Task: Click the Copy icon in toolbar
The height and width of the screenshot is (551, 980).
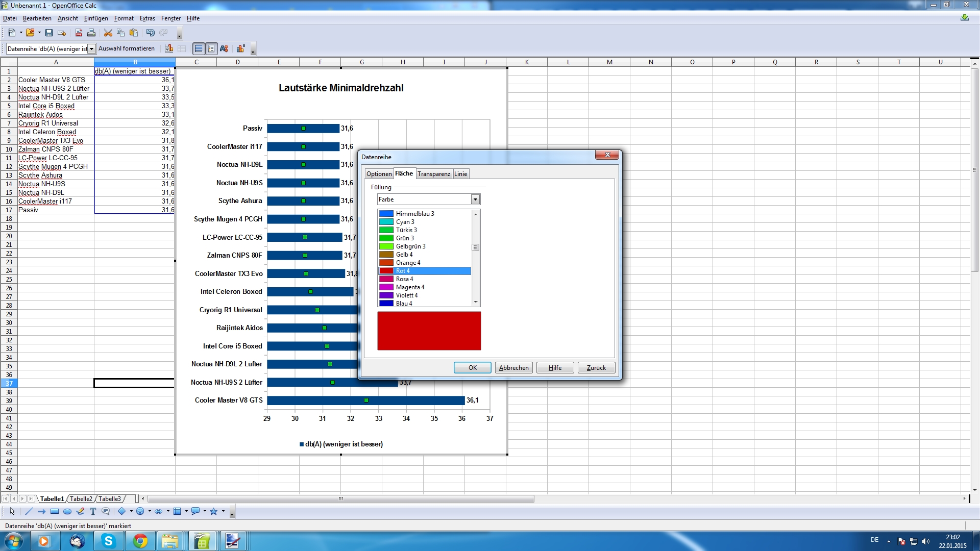Action: [x=121, y=33]
